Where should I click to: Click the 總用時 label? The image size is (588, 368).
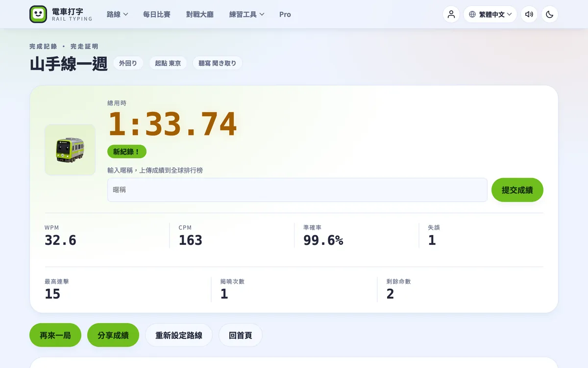click(117, 103)
